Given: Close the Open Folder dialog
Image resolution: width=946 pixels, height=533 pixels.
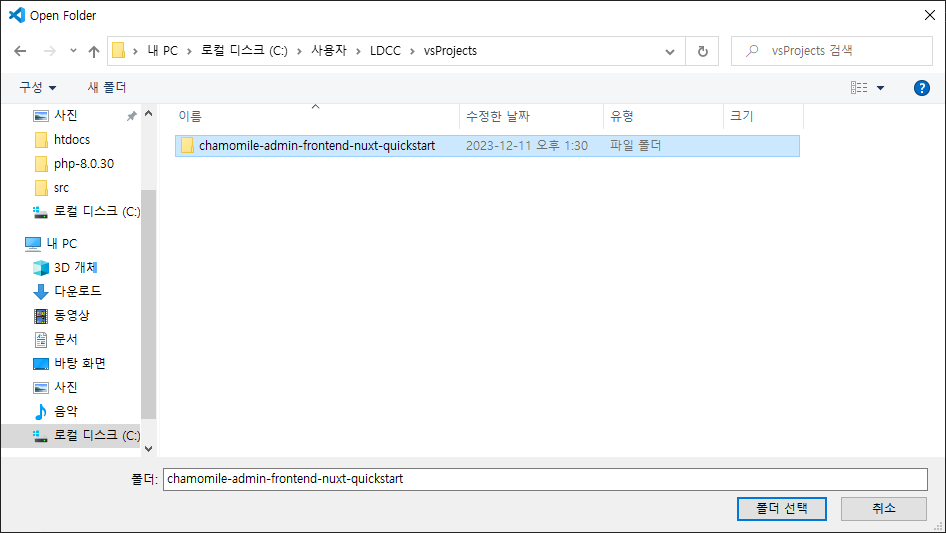Looking at the screenshot, I should [930, 15].
